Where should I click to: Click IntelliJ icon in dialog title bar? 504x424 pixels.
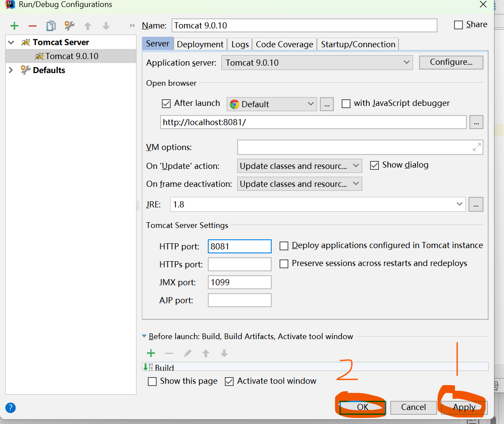click(x=10, y=4)
